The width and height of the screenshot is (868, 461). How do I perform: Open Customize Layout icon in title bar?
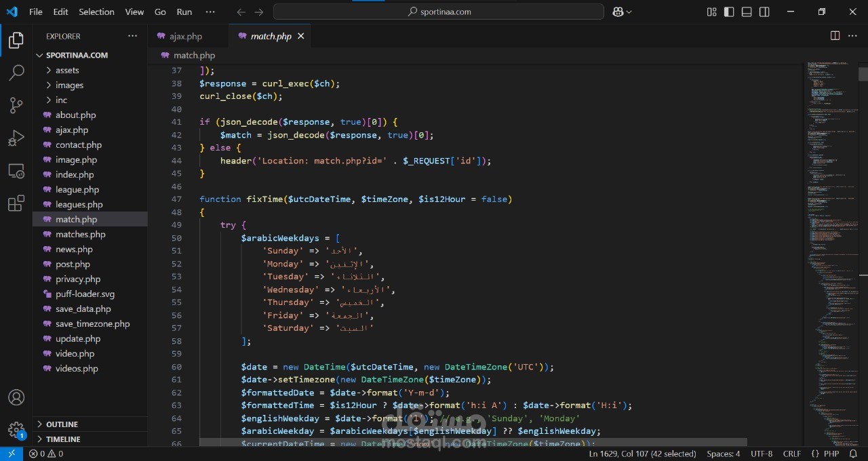tap(711, 12)
